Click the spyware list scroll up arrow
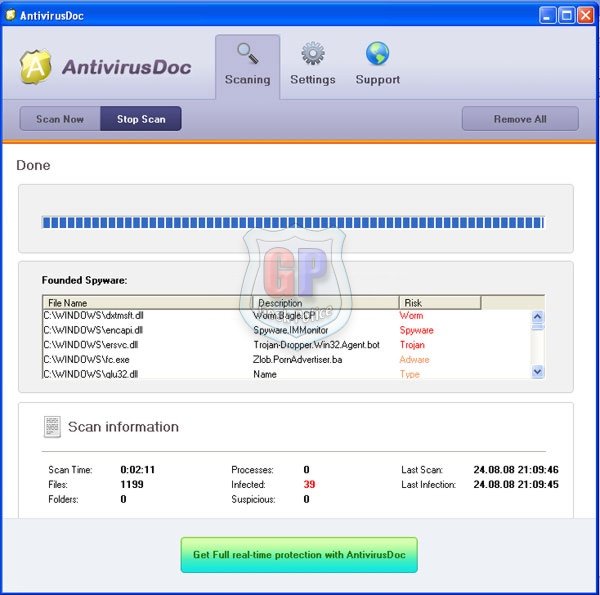Image resolution: width=600 pixels, height=595 pixels. click(x=537, y=316)
